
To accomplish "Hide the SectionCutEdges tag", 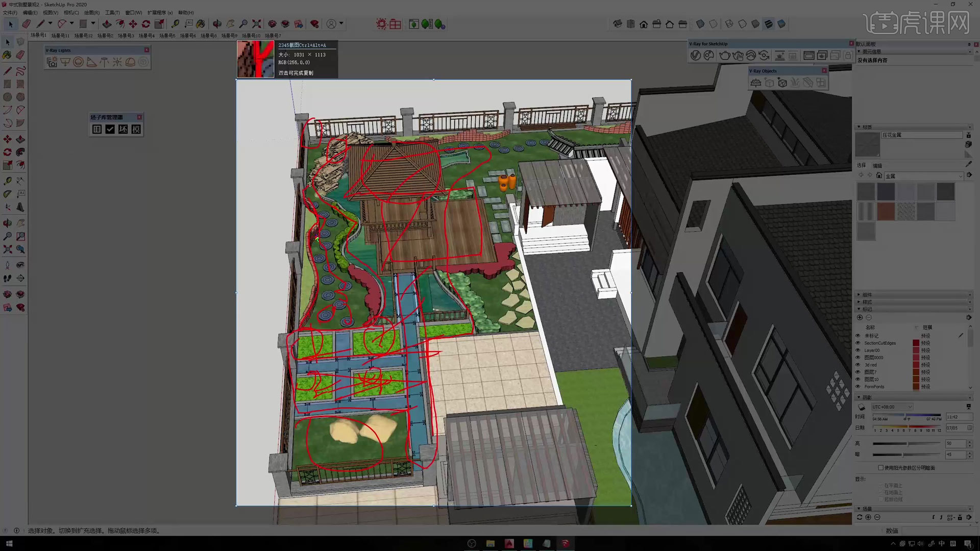I will [858, 343].
